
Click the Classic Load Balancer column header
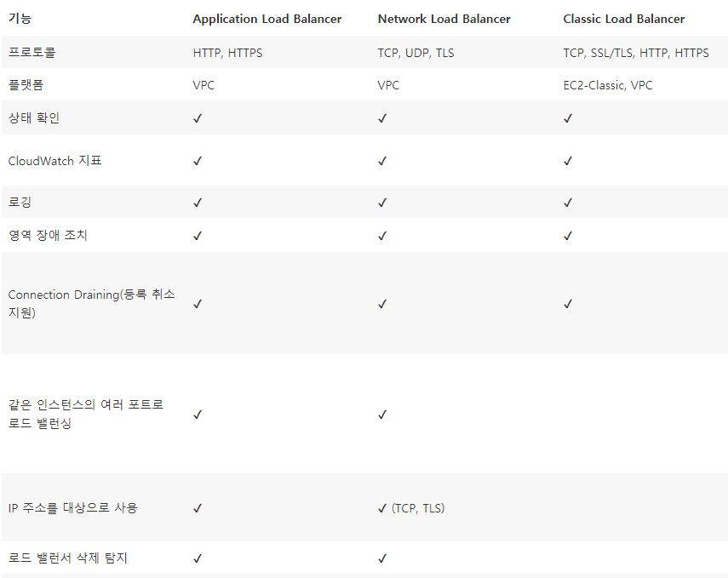pyautogui.click(x=623, y=19)
